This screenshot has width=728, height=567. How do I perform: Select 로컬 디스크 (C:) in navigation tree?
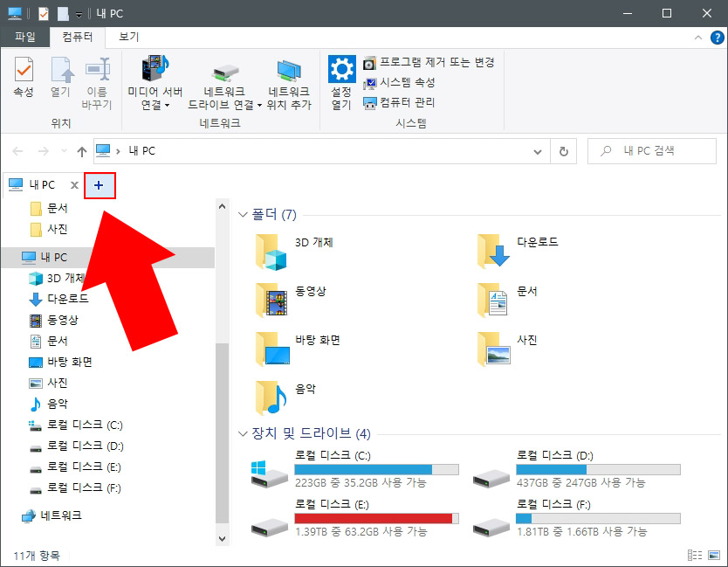pyautogui.click(x=76, y=425)
